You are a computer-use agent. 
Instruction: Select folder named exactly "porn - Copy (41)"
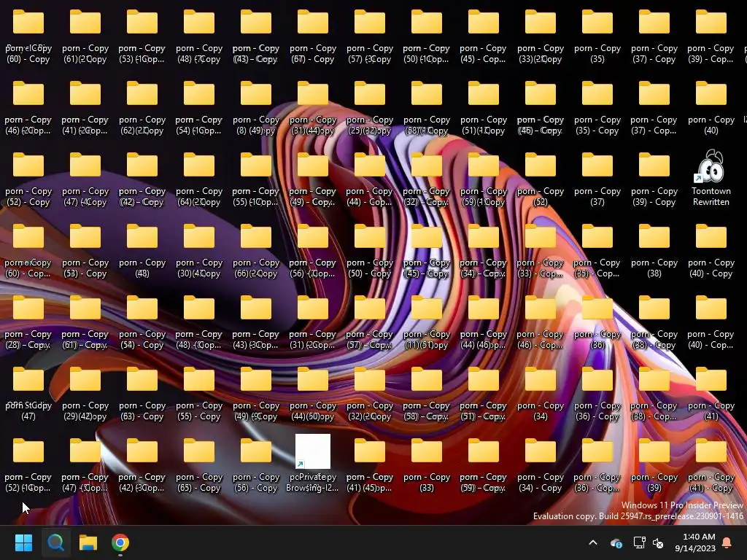pyautogui.click(x=711, y=392)
